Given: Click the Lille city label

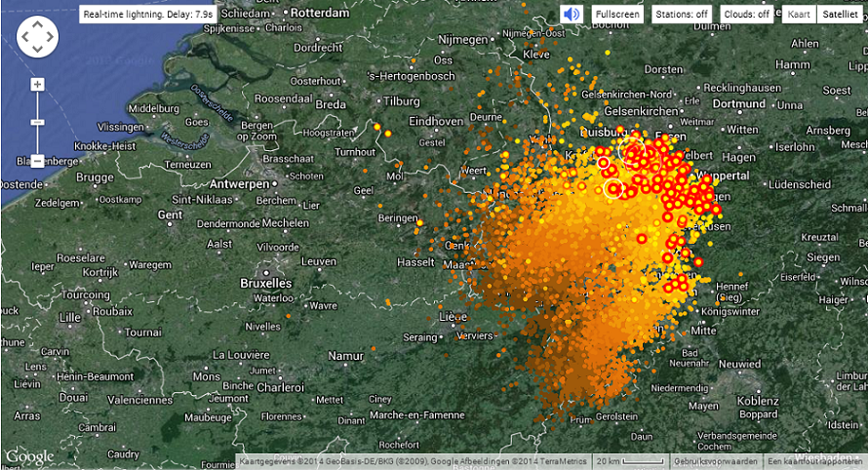Looking at the screenshot, I should [x=70, y=317].
